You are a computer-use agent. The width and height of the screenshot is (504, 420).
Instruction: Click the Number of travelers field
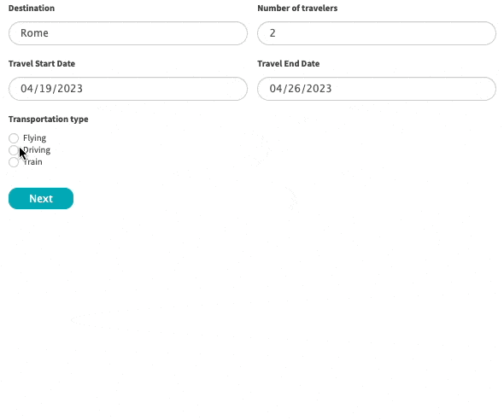click(377, 33)
